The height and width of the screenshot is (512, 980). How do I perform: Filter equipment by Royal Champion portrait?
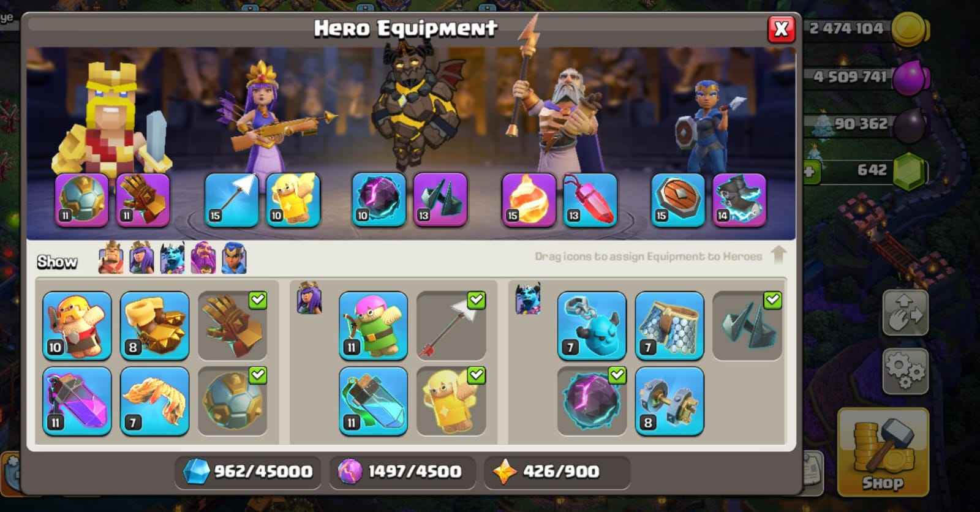233,257
